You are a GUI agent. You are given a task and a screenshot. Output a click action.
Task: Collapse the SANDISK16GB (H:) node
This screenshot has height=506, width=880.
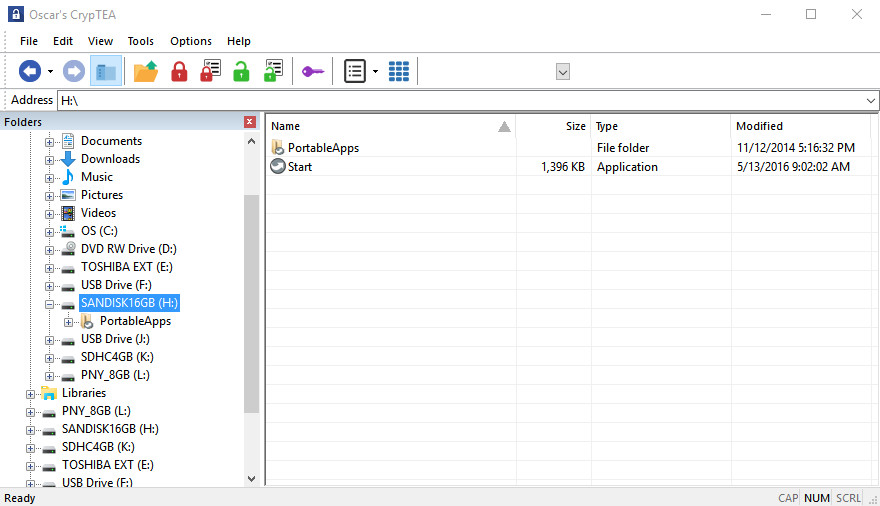49,305
